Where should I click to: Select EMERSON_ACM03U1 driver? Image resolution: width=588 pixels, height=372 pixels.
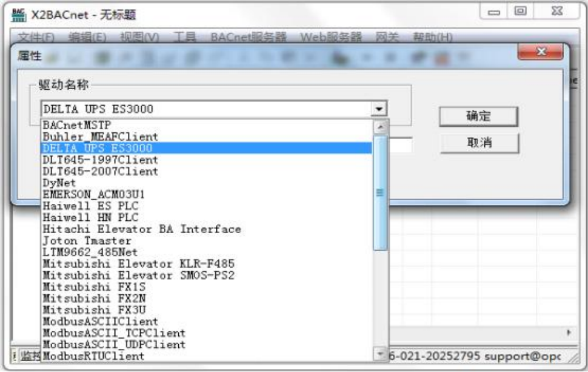click(207, 194)
